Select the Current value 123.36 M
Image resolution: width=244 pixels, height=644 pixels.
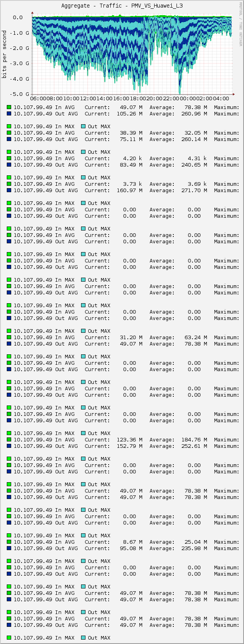pyautogui.click(x=129, y=440)
